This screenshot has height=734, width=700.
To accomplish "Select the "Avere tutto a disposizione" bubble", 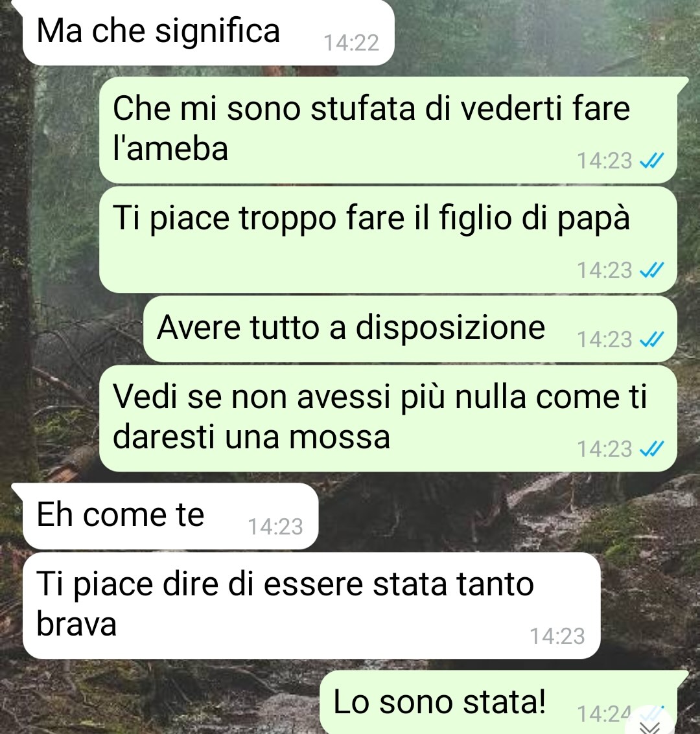I will click(410, 329).
